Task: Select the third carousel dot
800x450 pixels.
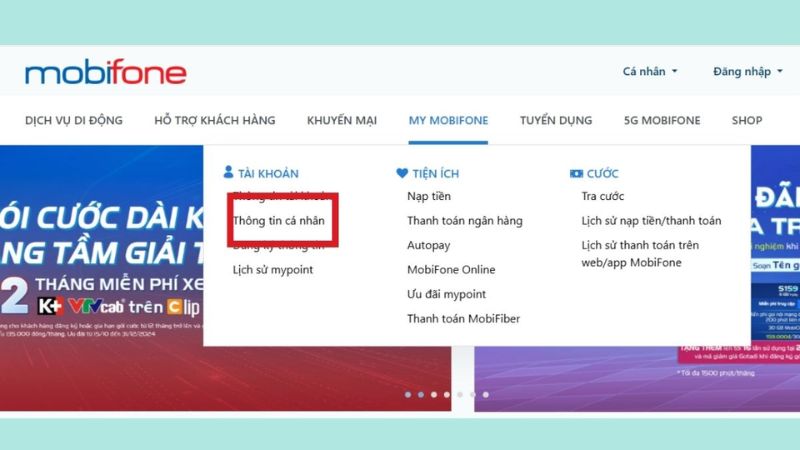Action: coord(434,394)
